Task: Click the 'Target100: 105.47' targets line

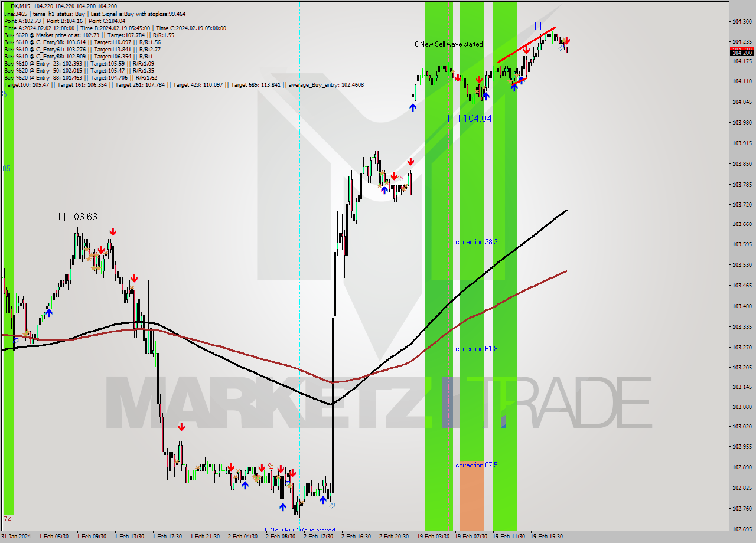Action: pos(184,84)
